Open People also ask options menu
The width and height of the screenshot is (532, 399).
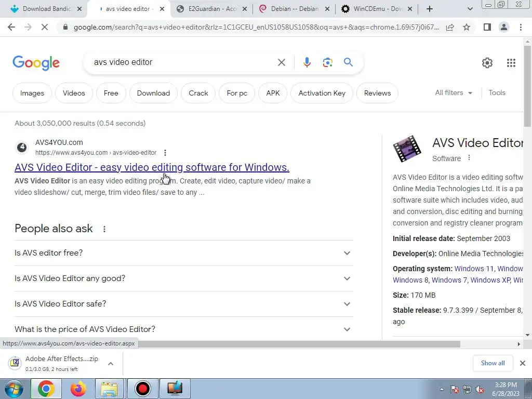click(104, 229)
